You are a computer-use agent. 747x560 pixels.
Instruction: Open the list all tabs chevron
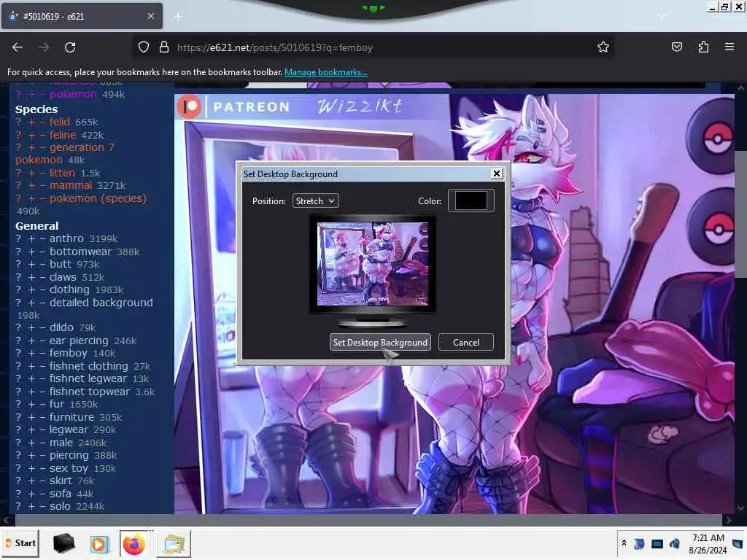click(662, 16)
